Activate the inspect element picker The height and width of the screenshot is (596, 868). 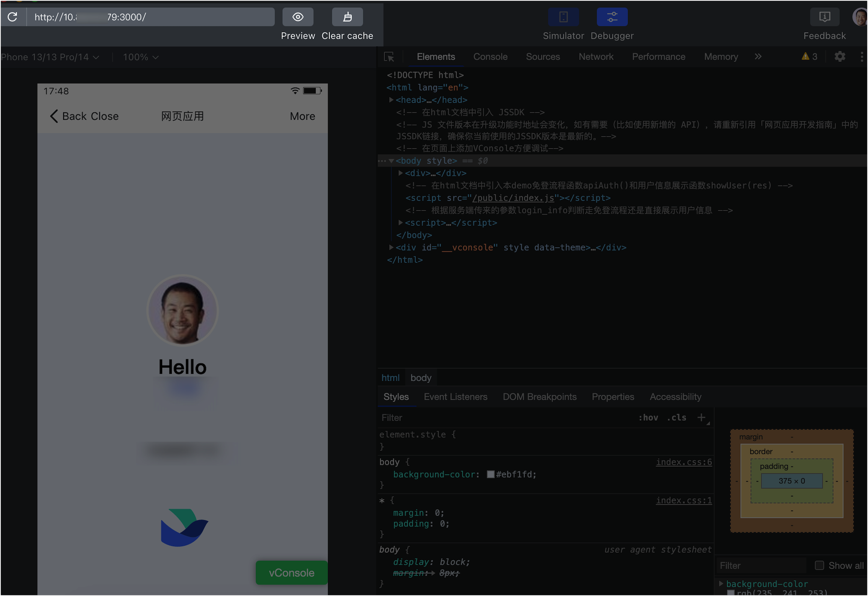click(x=389, y=57)
